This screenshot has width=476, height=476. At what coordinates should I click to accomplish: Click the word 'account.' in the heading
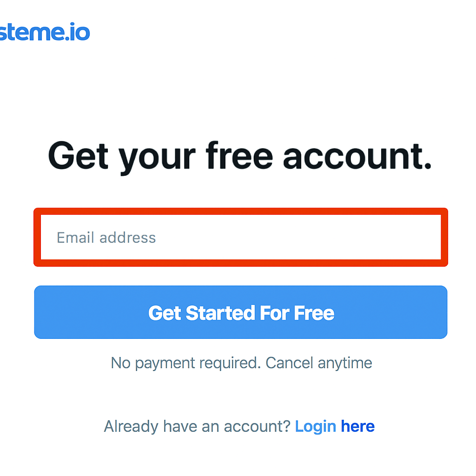pyautogui.click(x=357, y=156)
